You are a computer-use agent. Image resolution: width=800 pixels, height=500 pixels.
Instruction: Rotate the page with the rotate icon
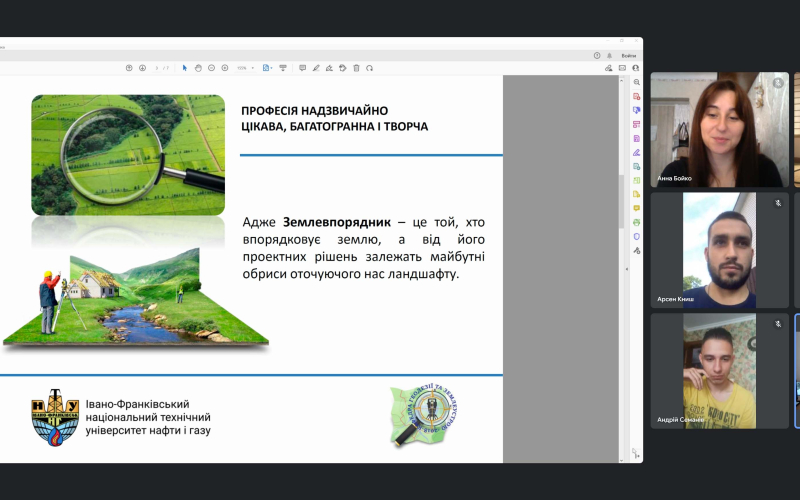pyautogui.click(x=369, y=68)
